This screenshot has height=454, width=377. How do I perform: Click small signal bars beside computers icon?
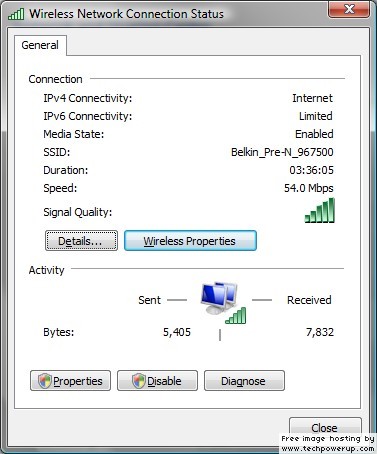(x=236, y=316)
